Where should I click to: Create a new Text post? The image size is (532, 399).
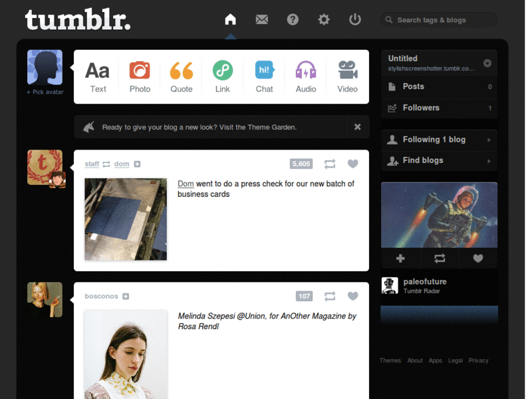[98, 76]
